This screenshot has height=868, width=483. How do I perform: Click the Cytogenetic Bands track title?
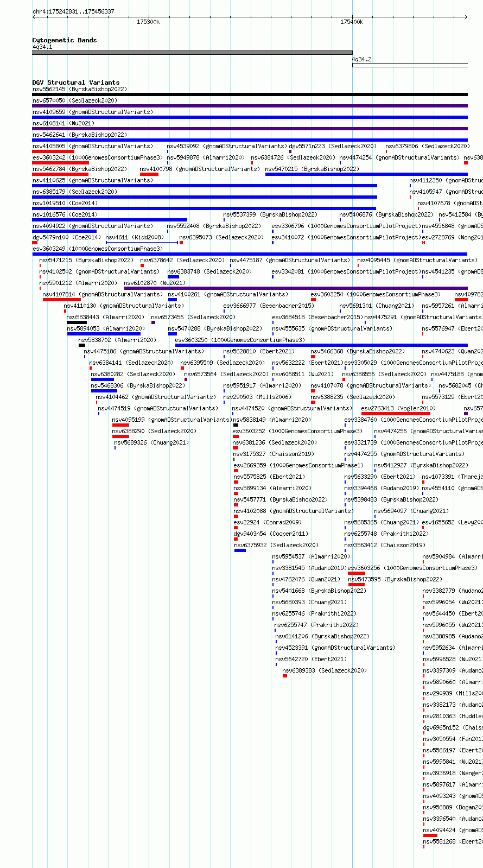(65, 40)
